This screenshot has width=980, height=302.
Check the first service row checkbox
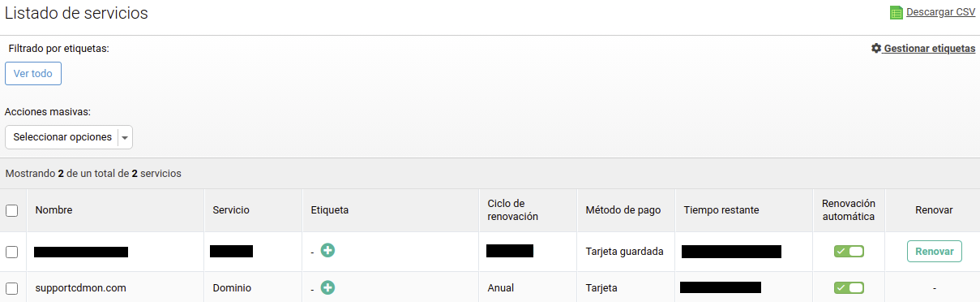click(x=12, y=252)
